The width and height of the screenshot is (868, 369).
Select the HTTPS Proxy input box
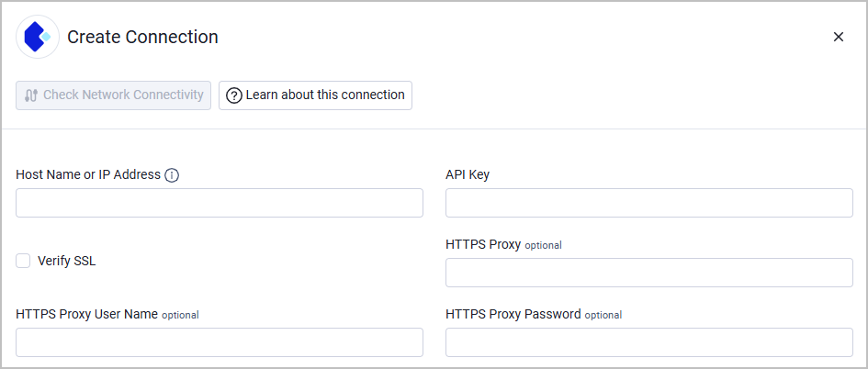pos(648,273)
